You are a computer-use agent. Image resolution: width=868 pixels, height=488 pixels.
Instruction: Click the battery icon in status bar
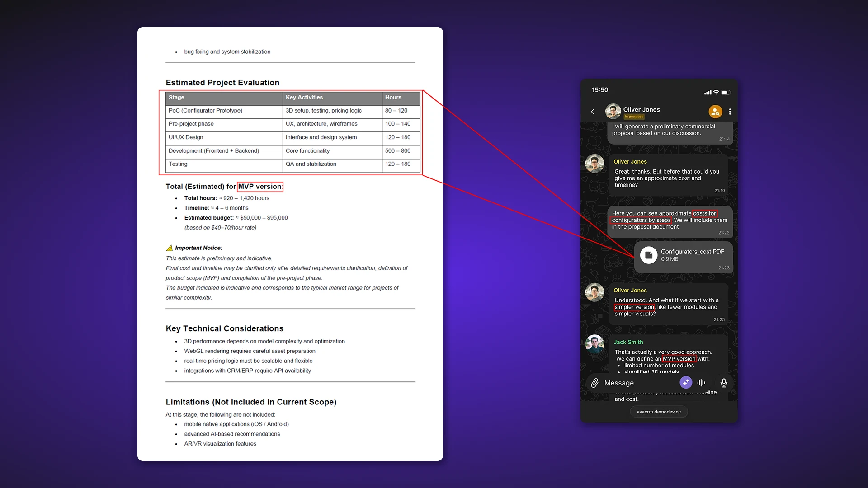(x=726, y=92)
